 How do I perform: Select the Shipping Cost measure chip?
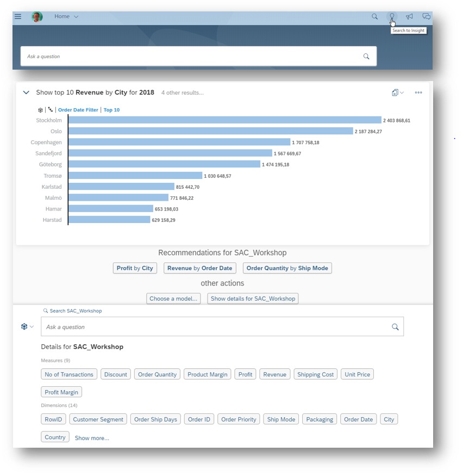pyautogui.click(x=315, y=374)
